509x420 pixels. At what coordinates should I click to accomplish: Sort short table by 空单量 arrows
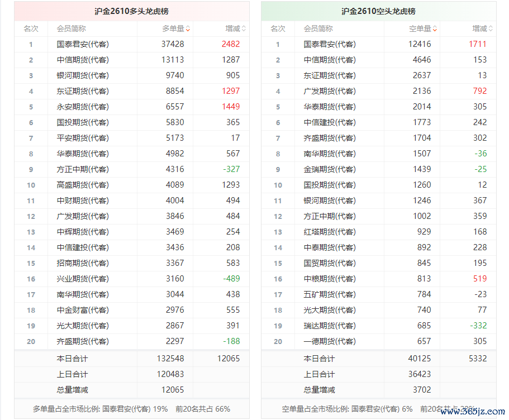[x=435, y=29]
